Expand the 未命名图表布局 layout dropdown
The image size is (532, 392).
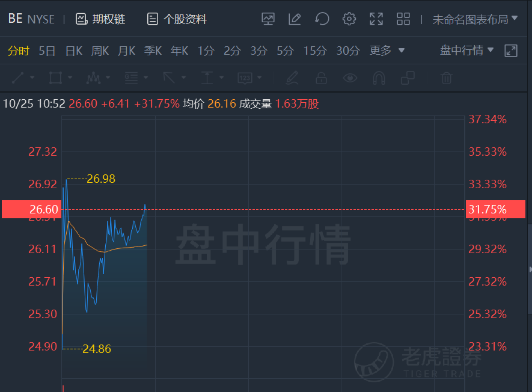point(475,19)
